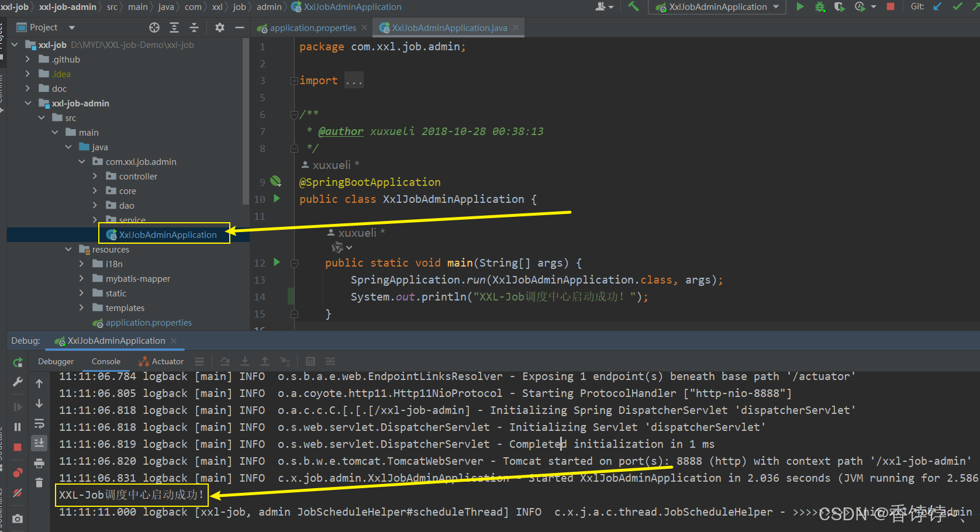
Task: Toggle Soft-Wrap in console
Action: pos(39,423)
